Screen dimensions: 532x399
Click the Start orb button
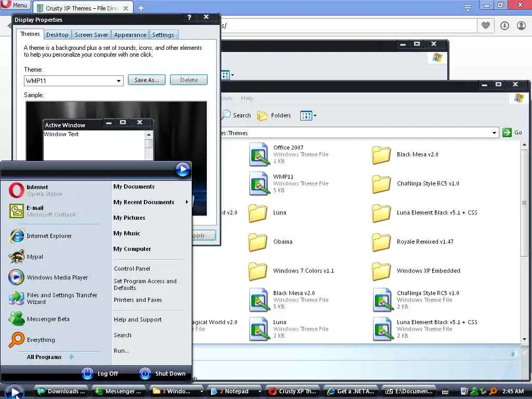click(14, 391)
